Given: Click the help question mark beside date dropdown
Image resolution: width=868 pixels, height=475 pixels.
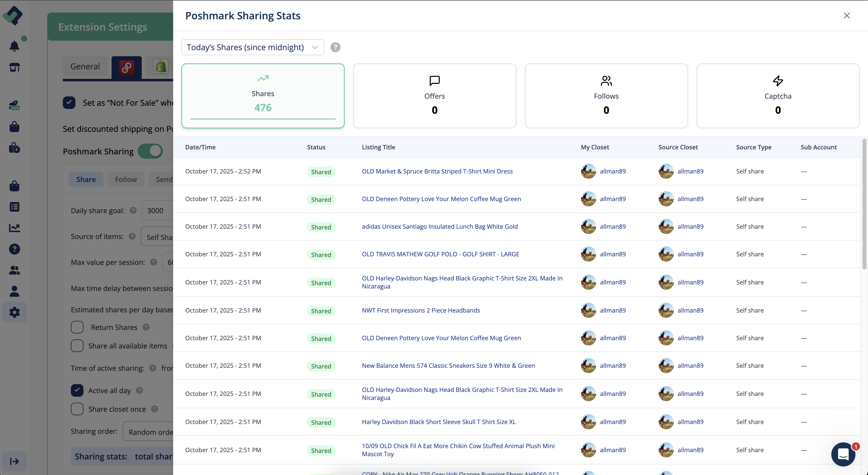Looking at the screenshot, I should [335, 47].
